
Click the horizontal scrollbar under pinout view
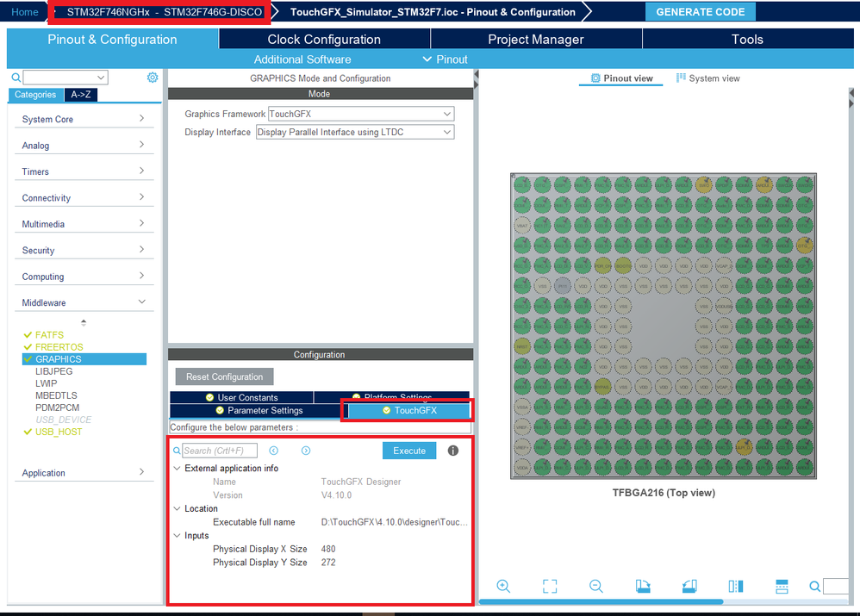(x=601, y=601)
